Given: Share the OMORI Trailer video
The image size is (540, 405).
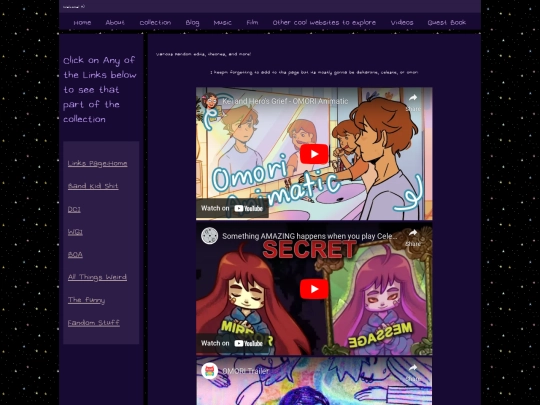Looking at the screenshot, I should pos(413,373).
